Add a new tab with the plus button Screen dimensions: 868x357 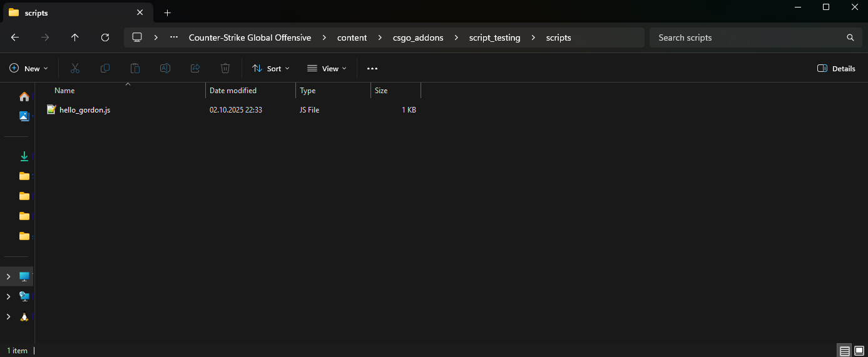pyautogui.click(x=167, y=13)
